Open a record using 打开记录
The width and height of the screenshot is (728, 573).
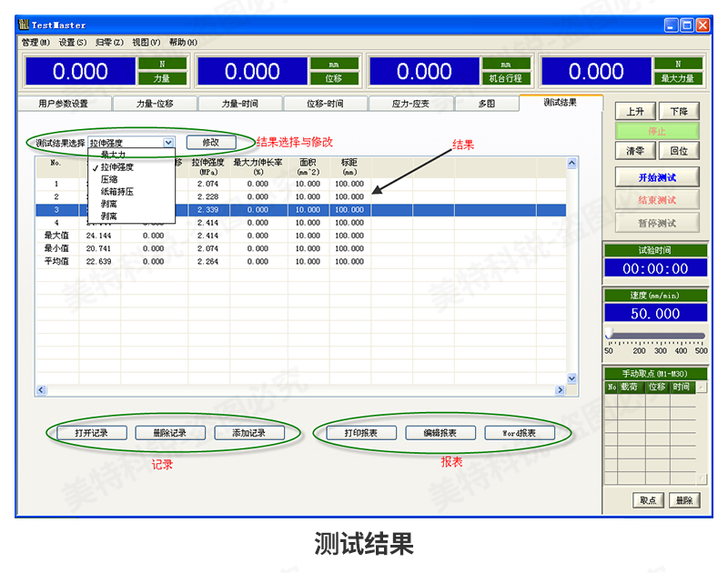tap(92, 432)
